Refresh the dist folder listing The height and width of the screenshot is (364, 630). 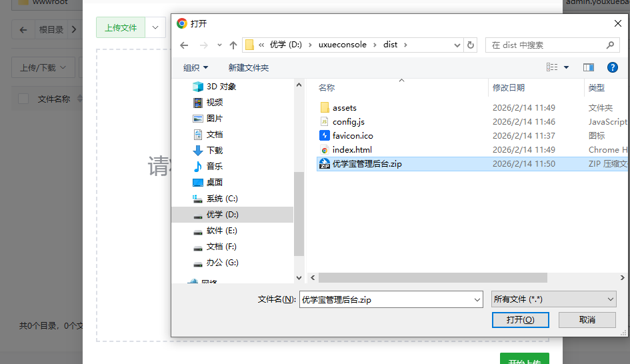471,45
